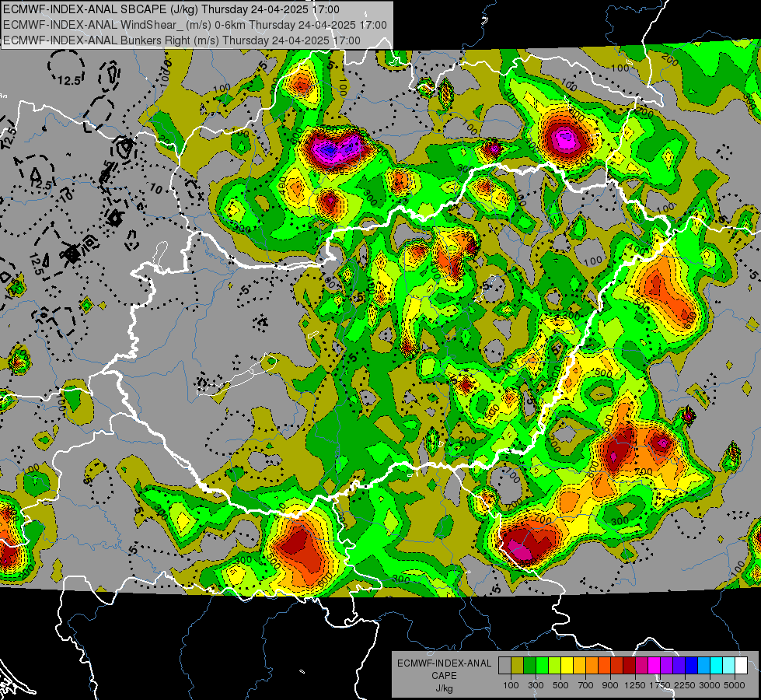Click the '300' legend tick label

click(536, 685)
